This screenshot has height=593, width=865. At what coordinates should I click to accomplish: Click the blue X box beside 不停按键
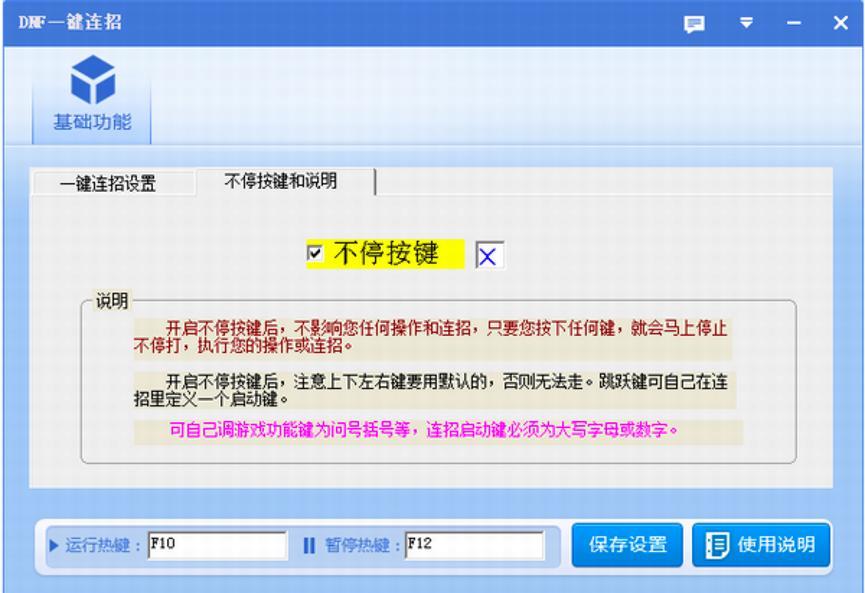[489, 255]
